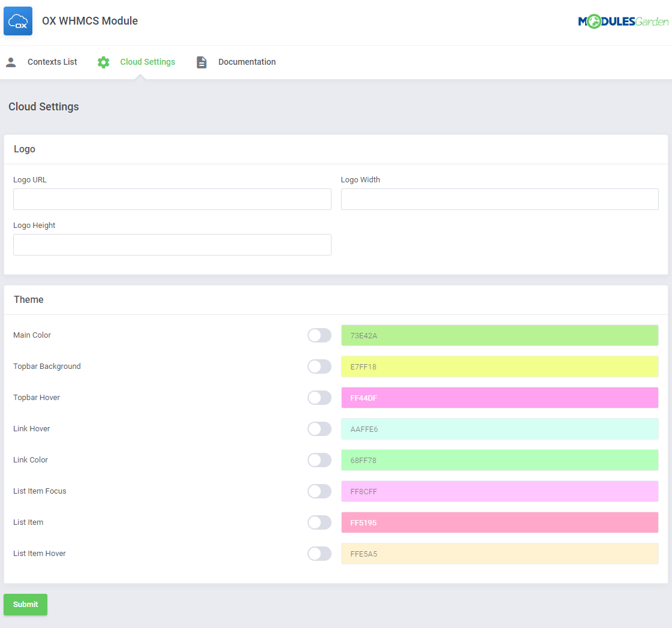Screen dimensions: 672x628
Task: Click the Logo section header
Action: [x=25, y=149]
